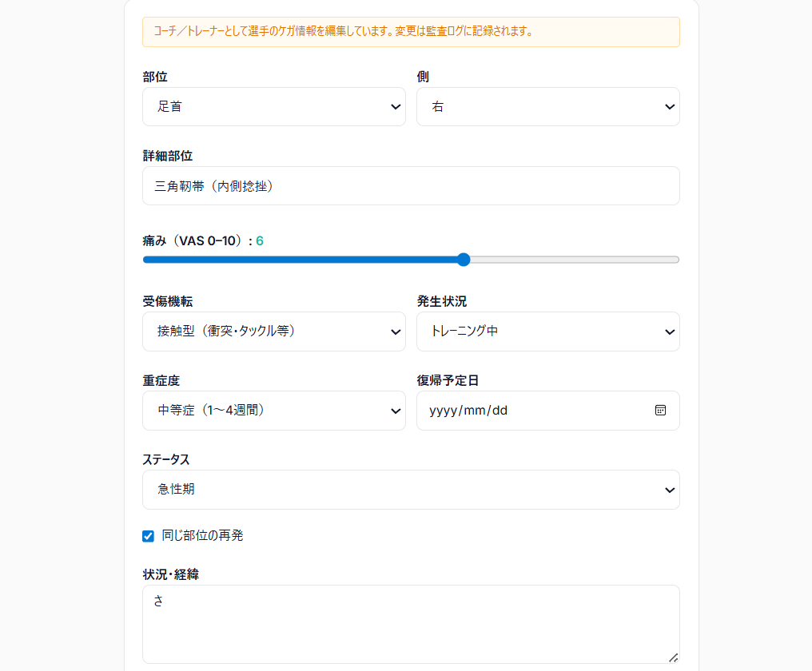The height and width of the screenshot is (671, 812).
Task: Click the textarea resize handle corner
Action: tap(673, 657)
